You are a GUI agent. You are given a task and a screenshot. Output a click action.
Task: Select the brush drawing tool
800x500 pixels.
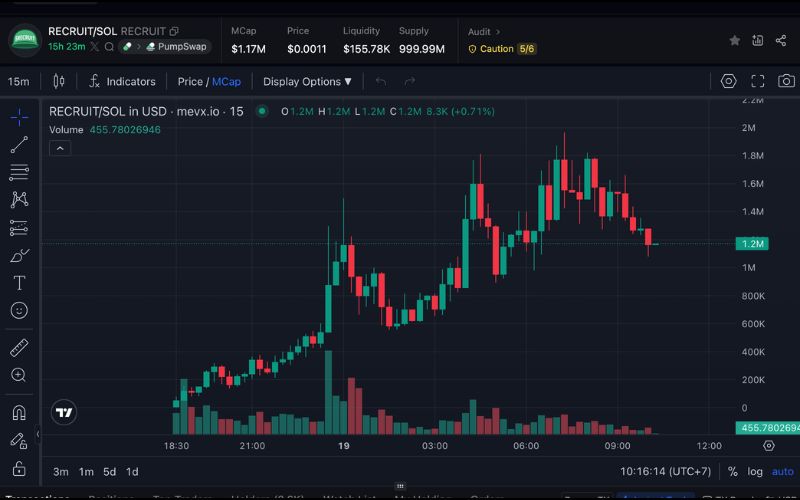click(x=19, y=255)
